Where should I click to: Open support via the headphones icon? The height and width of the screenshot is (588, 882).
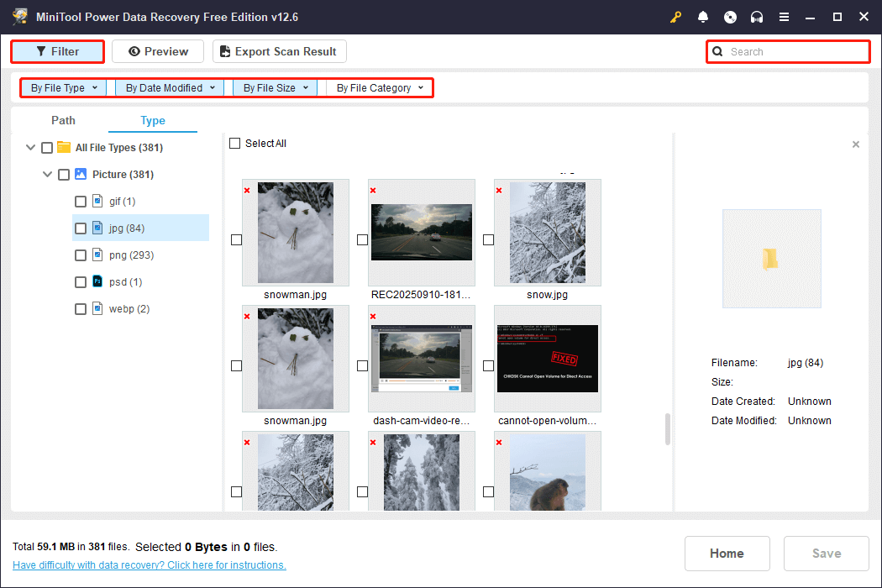point(757,16)
